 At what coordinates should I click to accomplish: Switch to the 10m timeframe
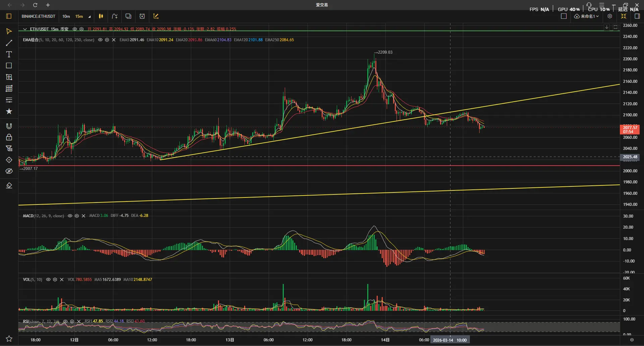66,16
